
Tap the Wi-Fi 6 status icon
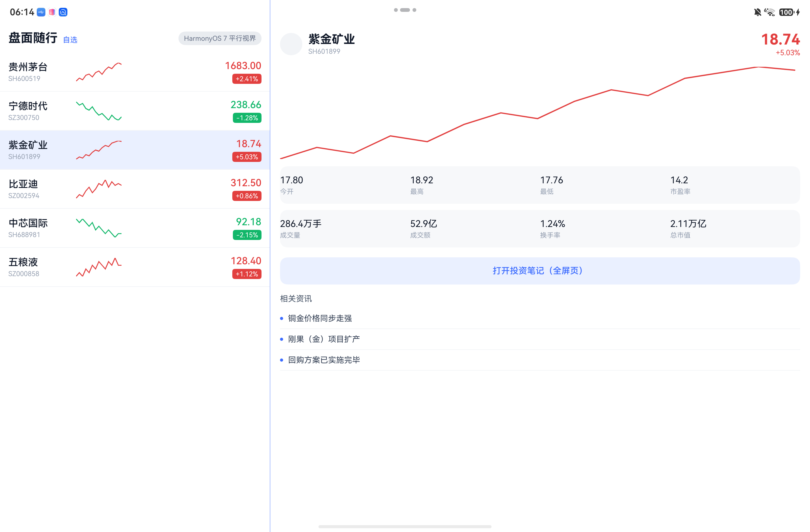pos(770,12)
